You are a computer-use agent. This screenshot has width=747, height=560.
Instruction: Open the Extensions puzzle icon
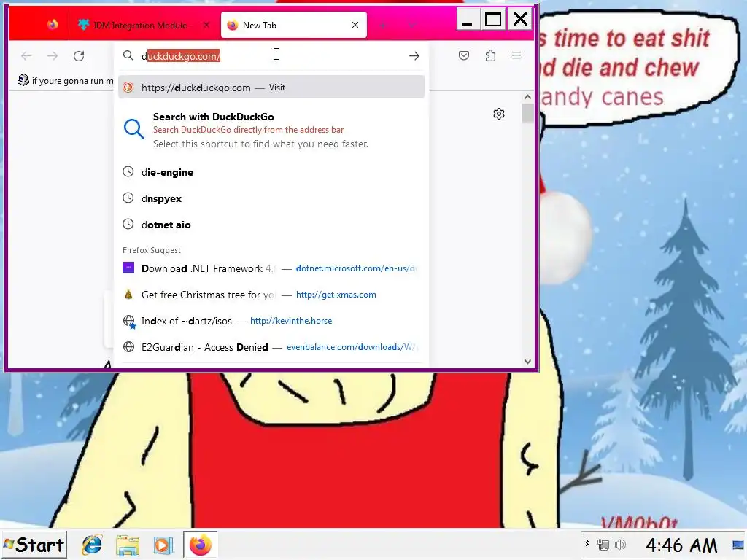coord(490,55)
